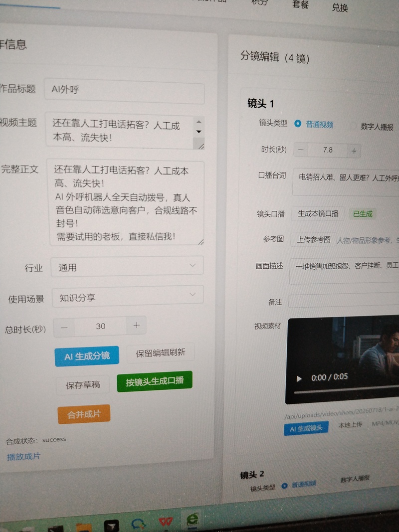Open the blue cloud-arrow taskbar app
399x532 pixels.
[x=139, y=525]
